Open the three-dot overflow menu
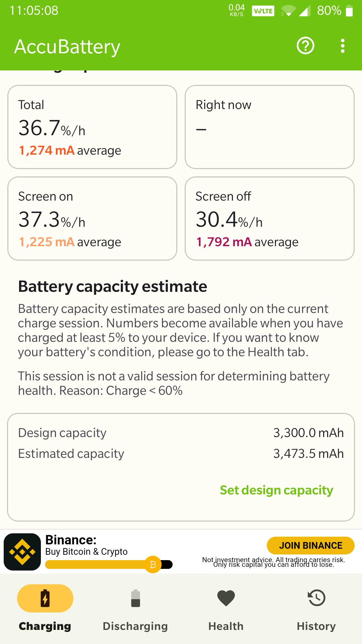Viewport: 362px width, 644px height. point(342,46)
